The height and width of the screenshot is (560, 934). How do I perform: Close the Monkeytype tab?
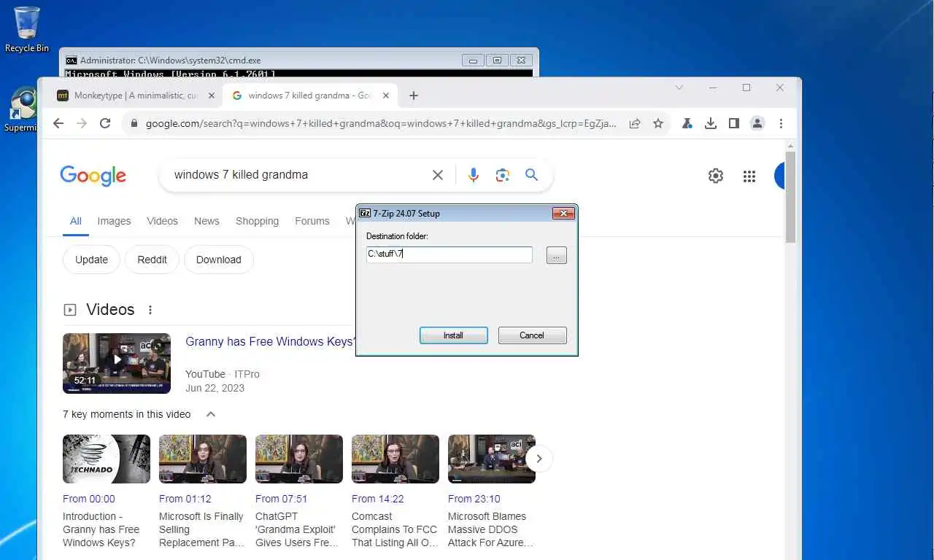(x=212, y=96)
